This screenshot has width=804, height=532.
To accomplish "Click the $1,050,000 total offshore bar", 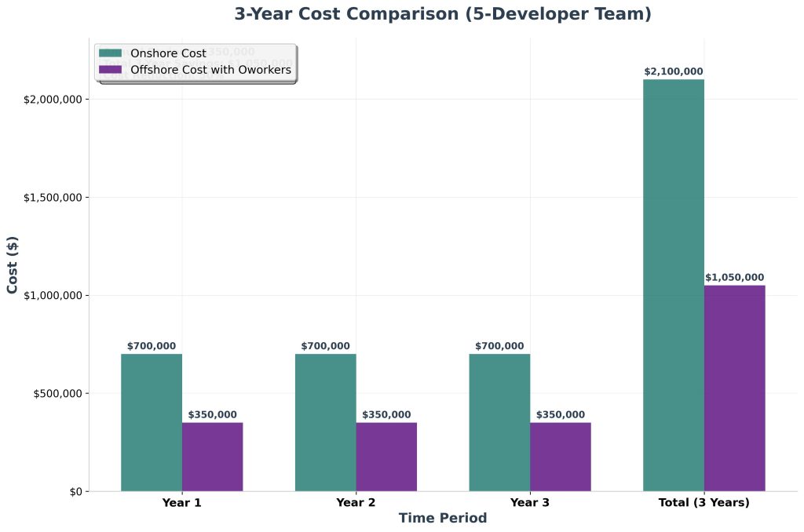I will coord(735,388).
